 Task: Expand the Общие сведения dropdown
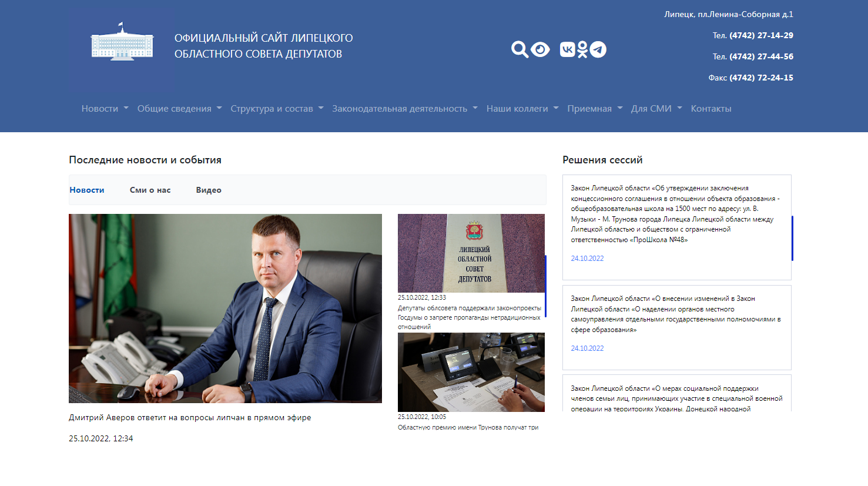click(x=179, y=109)
